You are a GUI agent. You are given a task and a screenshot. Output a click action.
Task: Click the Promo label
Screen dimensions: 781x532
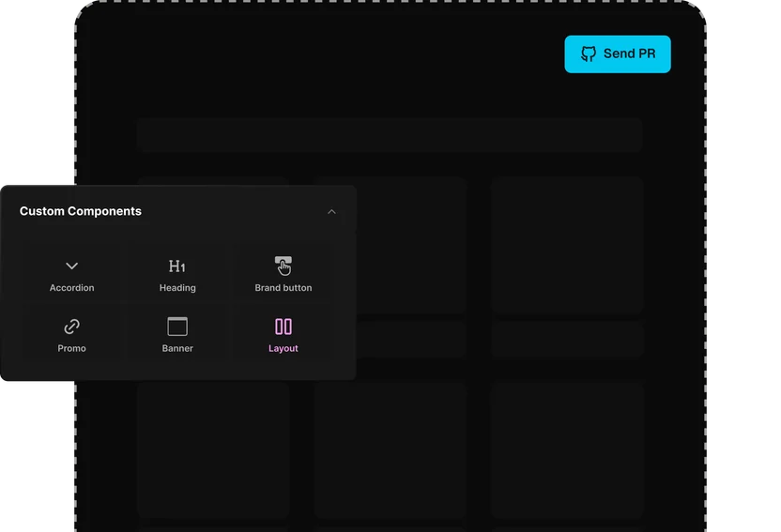tap(71, 348)
